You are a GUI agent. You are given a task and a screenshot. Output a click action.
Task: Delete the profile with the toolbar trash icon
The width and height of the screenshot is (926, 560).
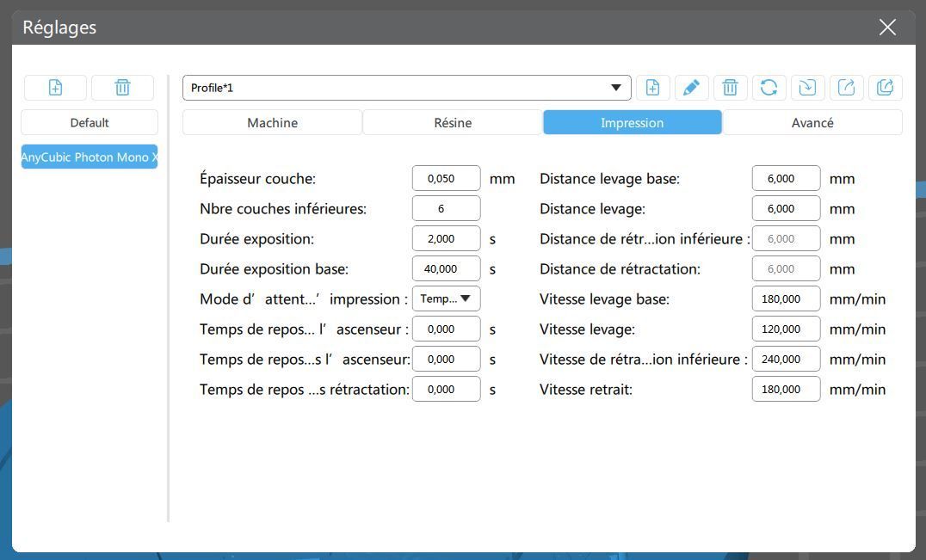click(731, 88)
